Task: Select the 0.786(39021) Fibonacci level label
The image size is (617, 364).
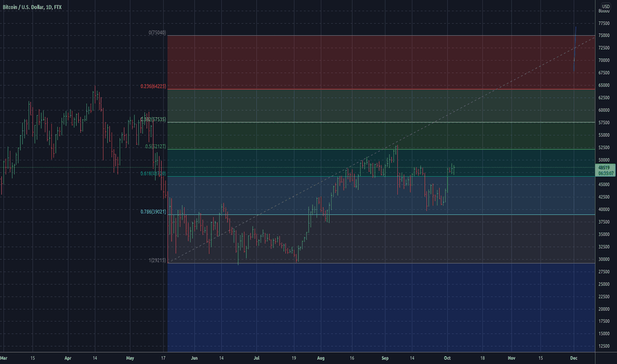Action: [x=154, y=212]
